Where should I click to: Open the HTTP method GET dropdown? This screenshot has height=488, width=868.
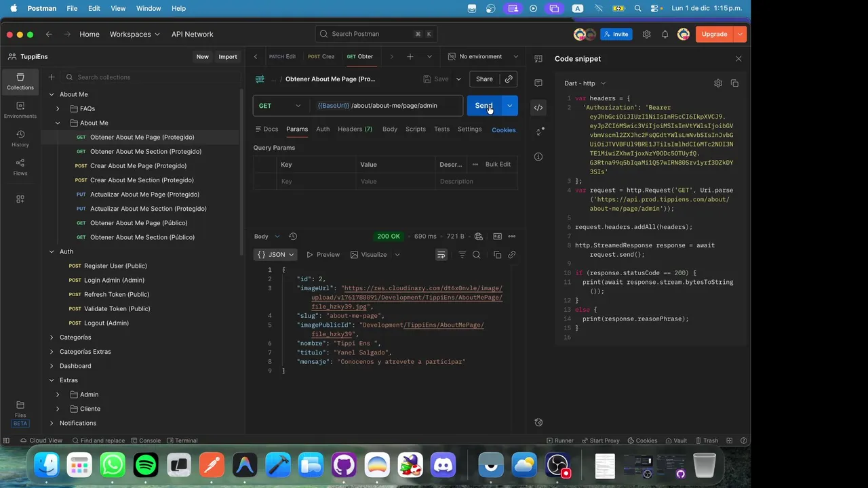[x=281, y=106]
